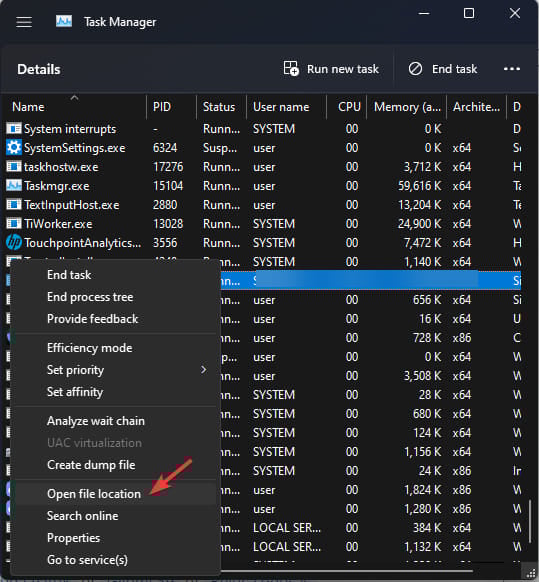Click the taskhostw.exe process icon
The width and height of the screenshot is (539, 582).
14,167
